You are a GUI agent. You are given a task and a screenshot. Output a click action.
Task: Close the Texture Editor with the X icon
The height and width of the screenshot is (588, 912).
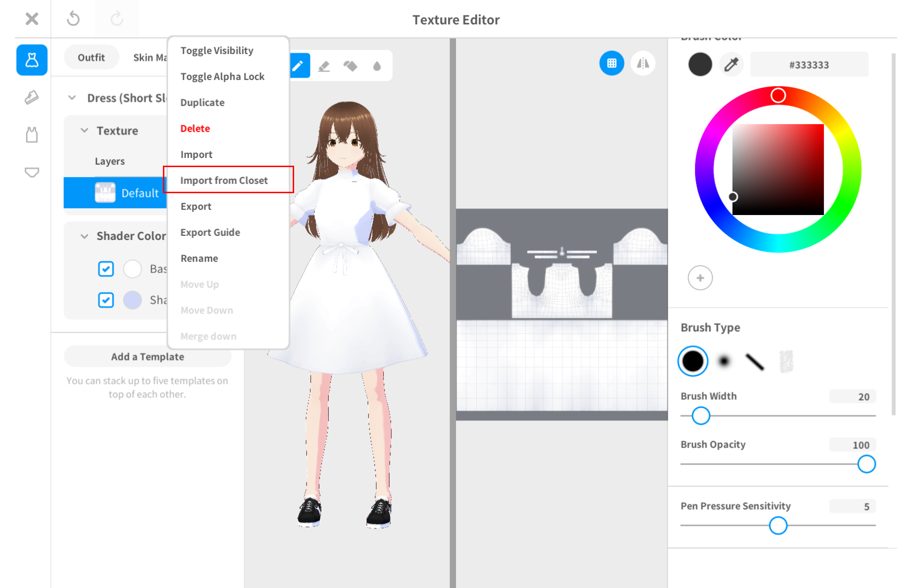pos(32,19)
